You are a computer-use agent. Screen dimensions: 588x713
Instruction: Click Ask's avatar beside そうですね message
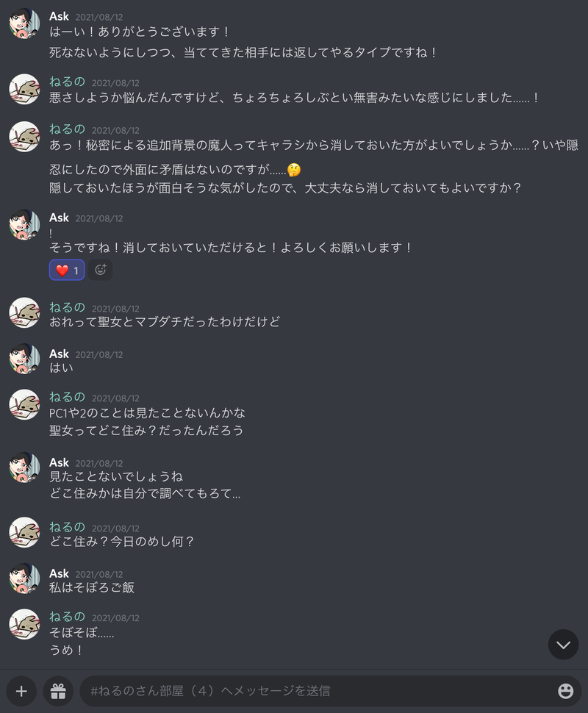point(24,225)
